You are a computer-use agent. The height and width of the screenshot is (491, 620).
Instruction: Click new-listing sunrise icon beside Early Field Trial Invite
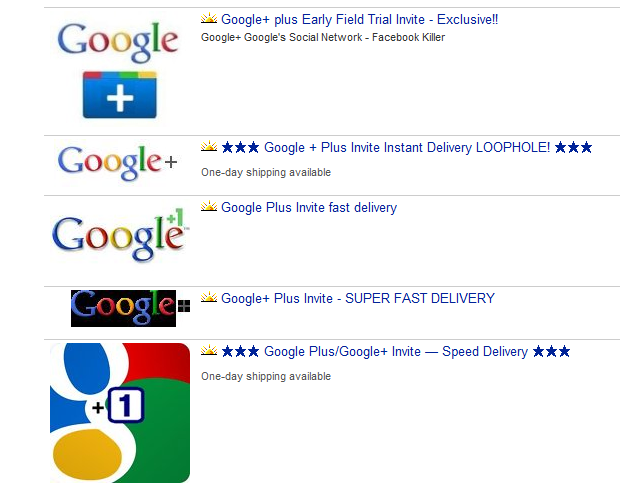click(209, 18)
